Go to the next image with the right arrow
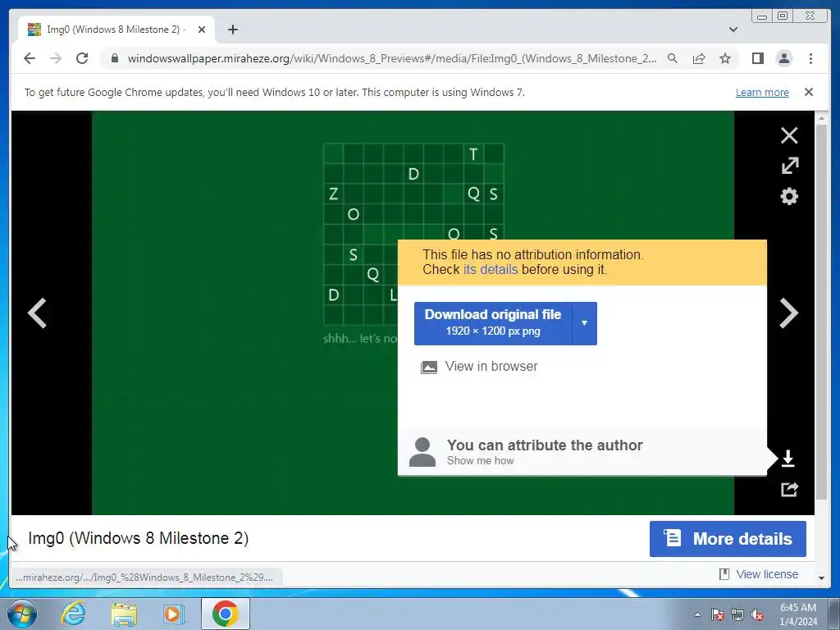 [x=789, y=313]
